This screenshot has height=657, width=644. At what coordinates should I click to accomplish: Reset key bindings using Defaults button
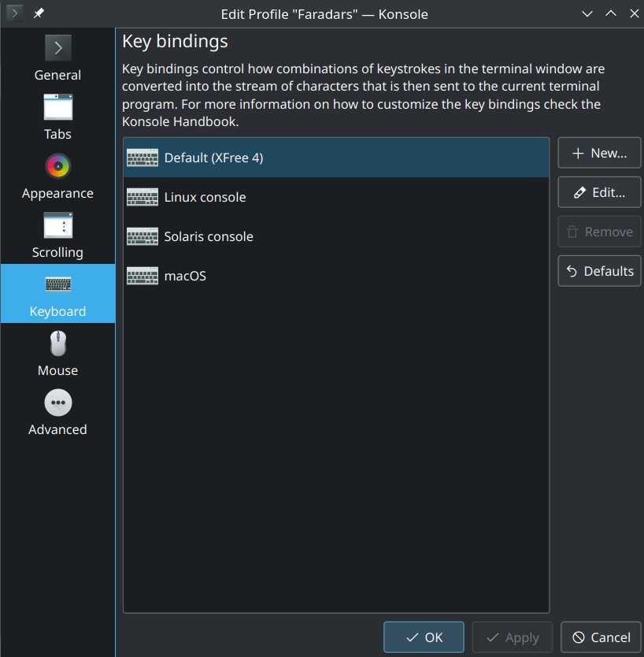tap(599, 271)
